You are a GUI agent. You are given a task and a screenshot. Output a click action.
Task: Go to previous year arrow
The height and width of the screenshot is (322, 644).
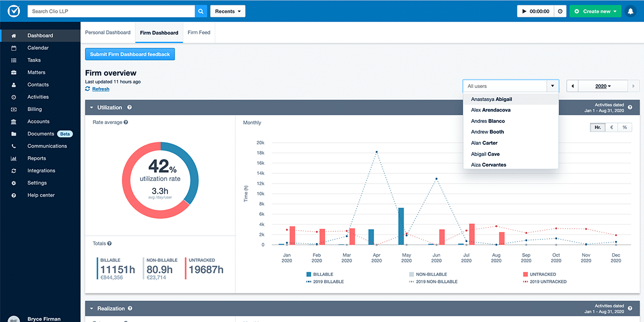point(573,86)
